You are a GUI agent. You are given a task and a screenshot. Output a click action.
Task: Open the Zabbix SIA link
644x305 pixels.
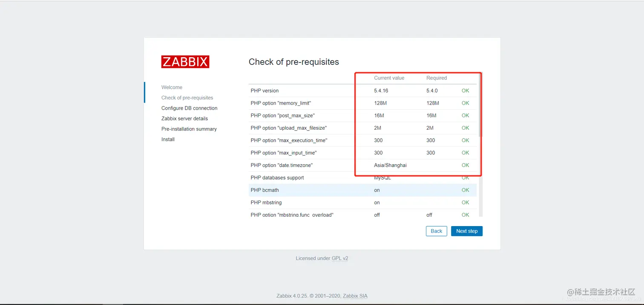coord(355,296)
